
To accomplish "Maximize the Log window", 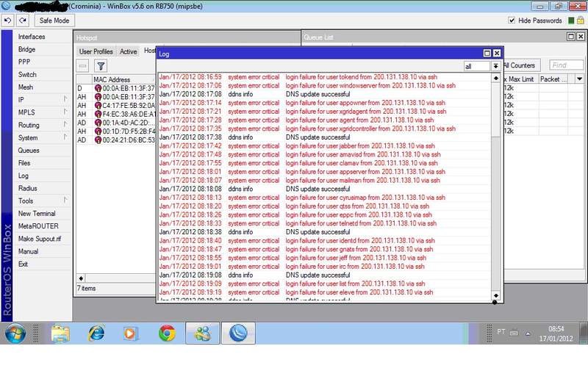I will [487, 53].
